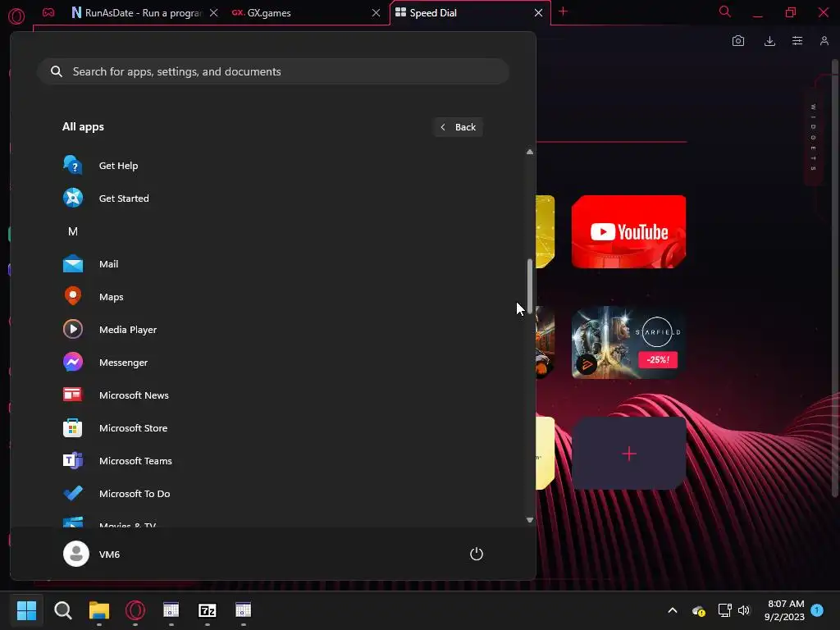Open the Starfield speed dial tile
Viewport: 840px width, 630px height.
click(x=628, y=343)
